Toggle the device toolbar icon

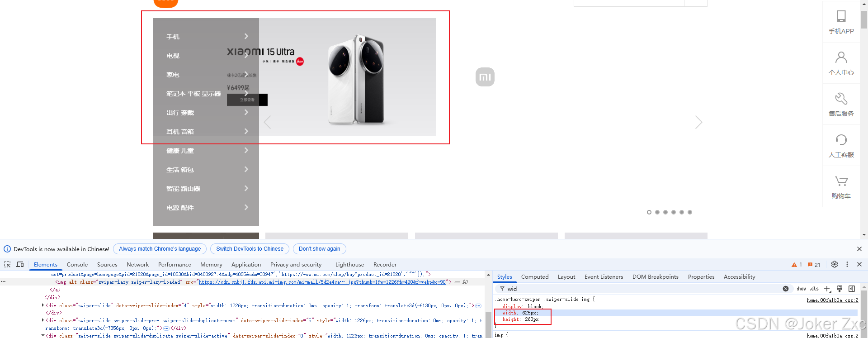20,264
